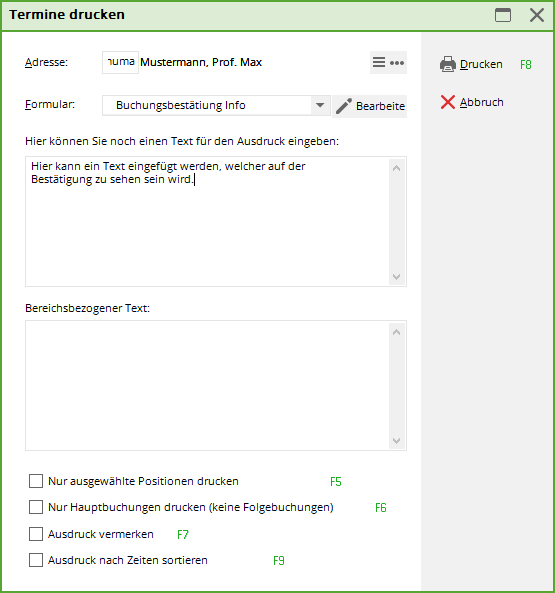
Task: Open the Formular dropdown arrow
Action: 320,105
